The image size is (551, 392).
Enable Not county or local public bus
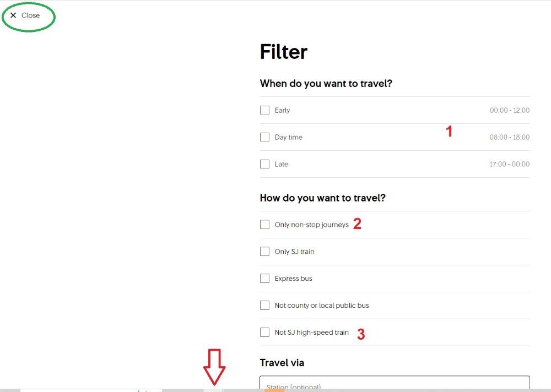coord(264,305)
